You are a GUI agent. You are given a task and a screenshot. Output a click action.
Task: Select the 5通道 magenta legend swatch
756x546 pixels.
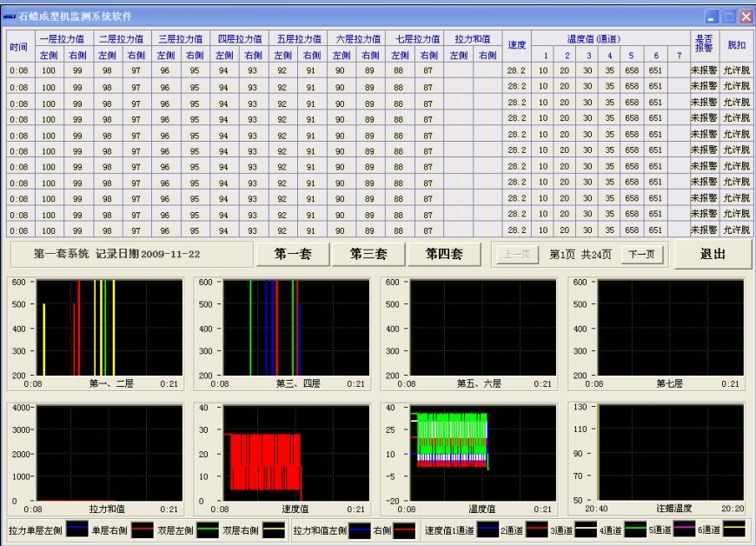[686, 529]
